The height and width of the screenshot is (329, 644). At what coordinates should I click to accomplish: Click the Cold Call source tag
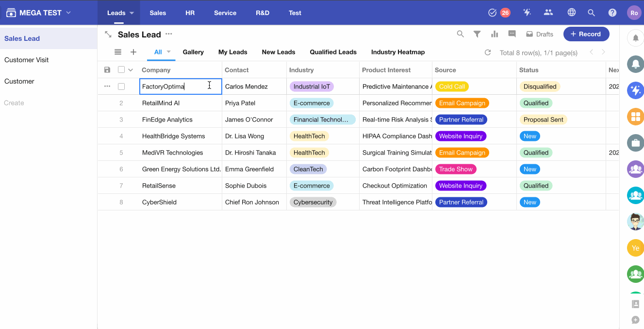point(452,87)
